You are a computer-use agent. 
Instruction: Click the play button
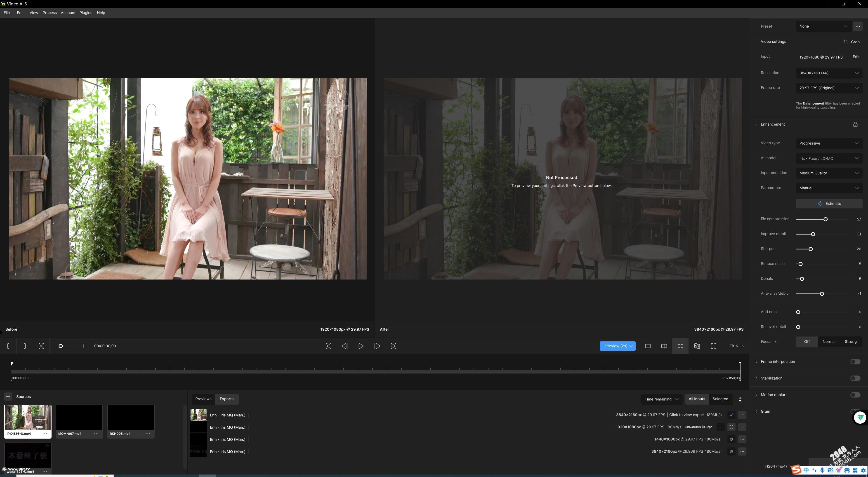coord(361,346)
